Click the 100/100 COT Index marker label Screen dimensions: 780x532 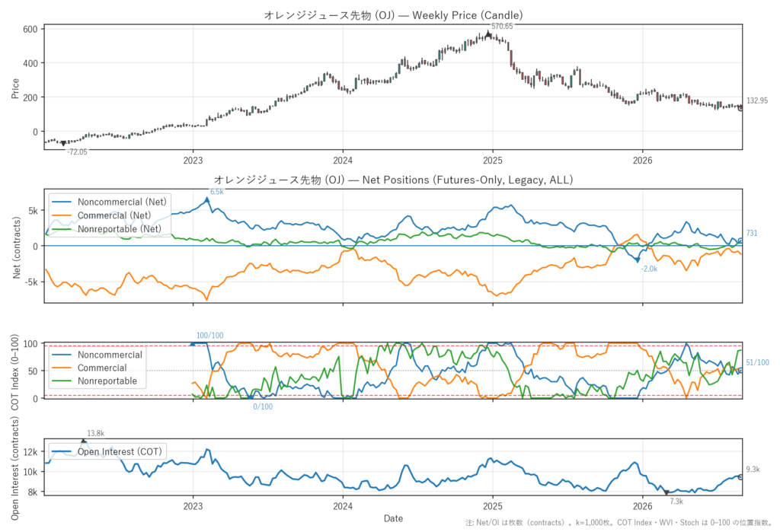(x=209, y=336)
